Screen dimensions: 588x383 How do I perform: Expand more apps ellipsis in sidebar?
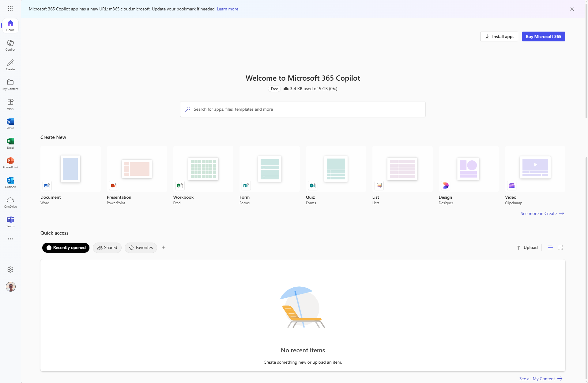(x=10, y=239)
